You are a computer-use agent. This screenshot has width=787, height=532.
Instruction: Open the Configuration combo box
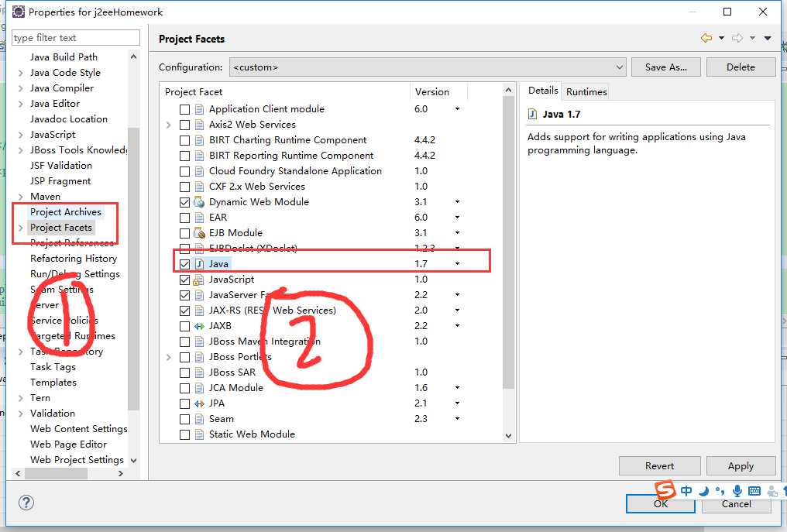(x=428, y=67)
